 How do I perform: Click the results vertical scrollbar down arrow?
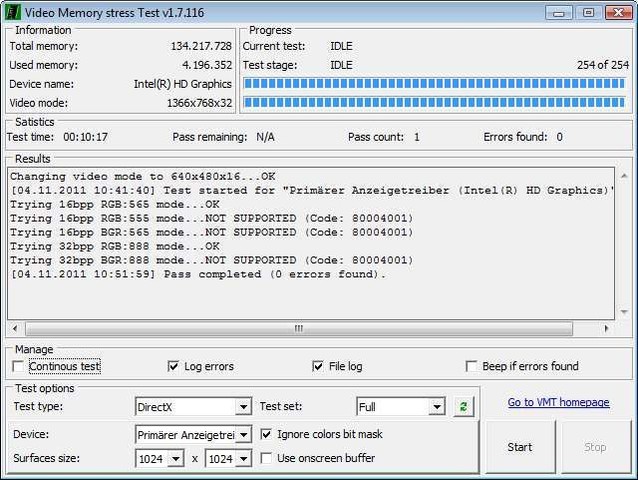[623, 313]
